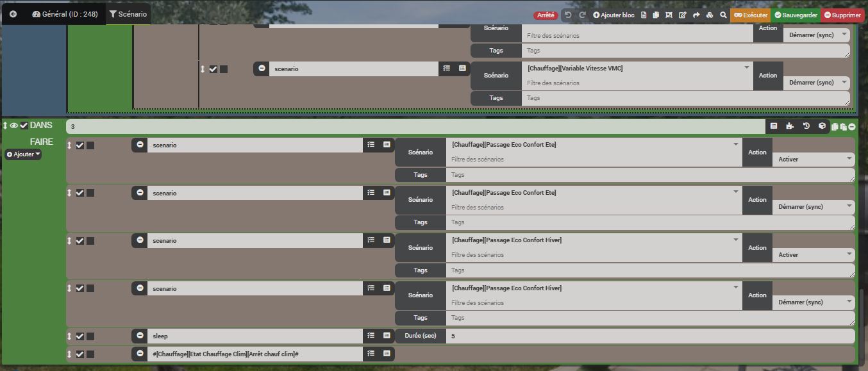Click the orange Exécuter button
Viewport: 868px width, 371px height.
click(x=751, y=15)
